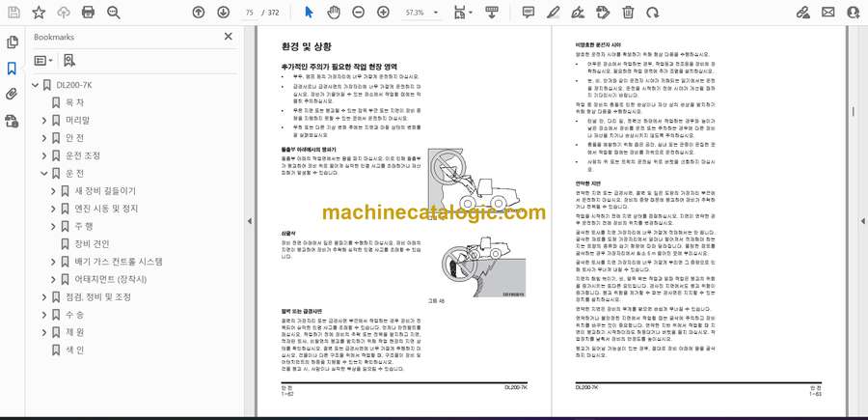
Task: Print the document
Action: pos(88,13)
